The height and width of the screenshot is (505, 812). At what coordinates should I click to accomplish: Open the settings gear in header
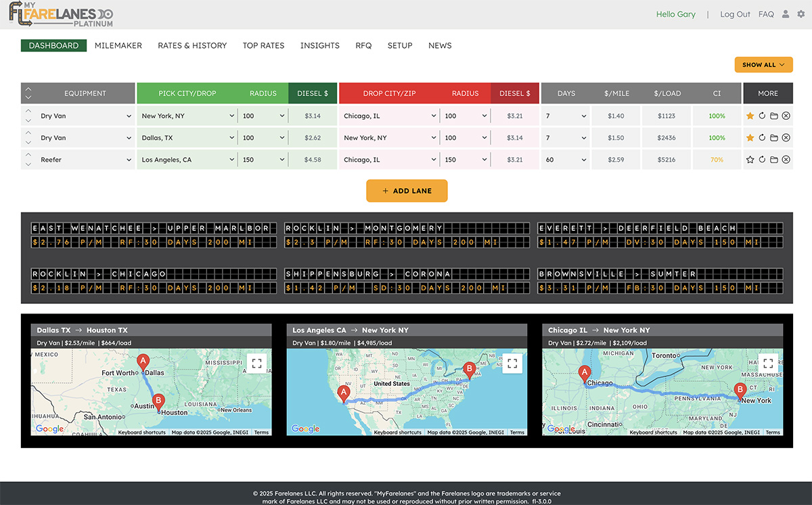tap(801, 14)
